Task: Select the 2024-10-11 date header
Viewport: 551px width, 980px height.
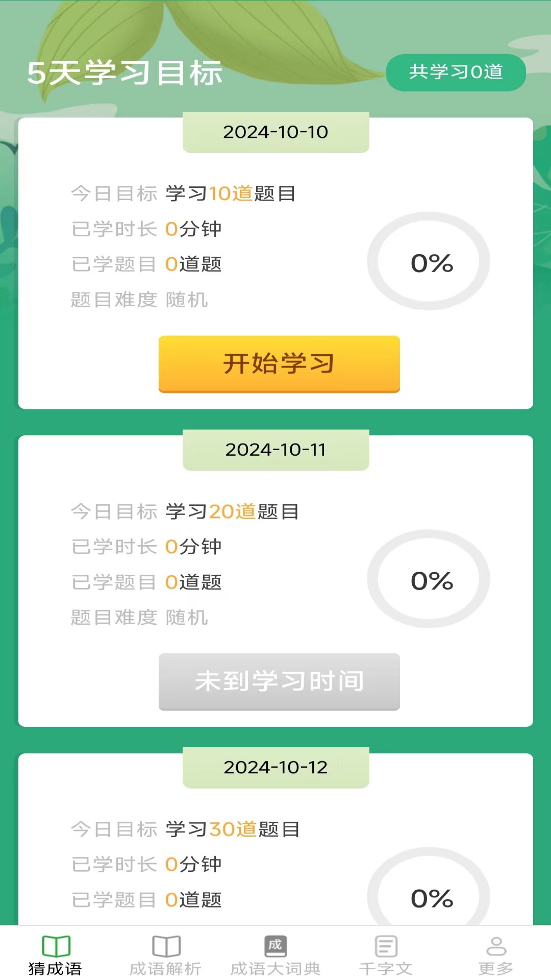Action: coord(275,450)
